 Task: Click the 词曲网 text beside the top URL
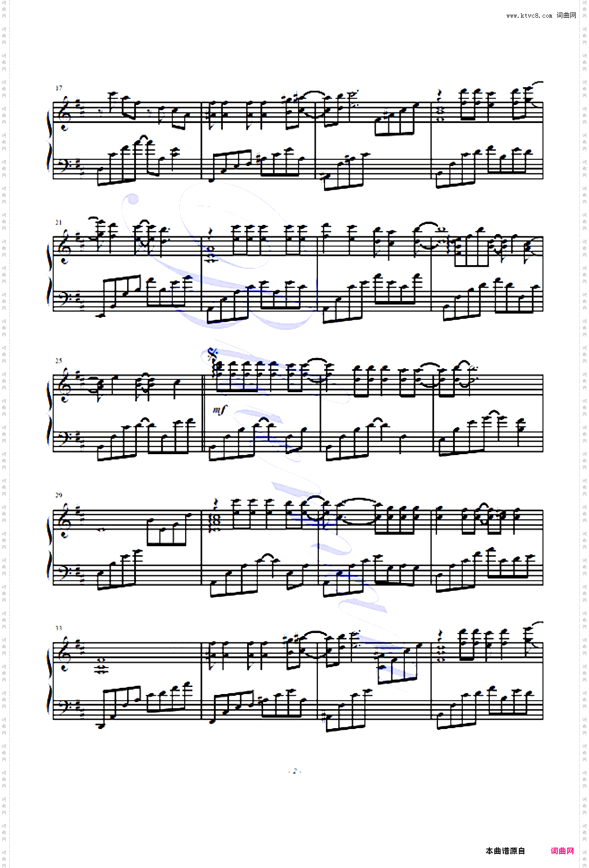(x=567, y=15)
